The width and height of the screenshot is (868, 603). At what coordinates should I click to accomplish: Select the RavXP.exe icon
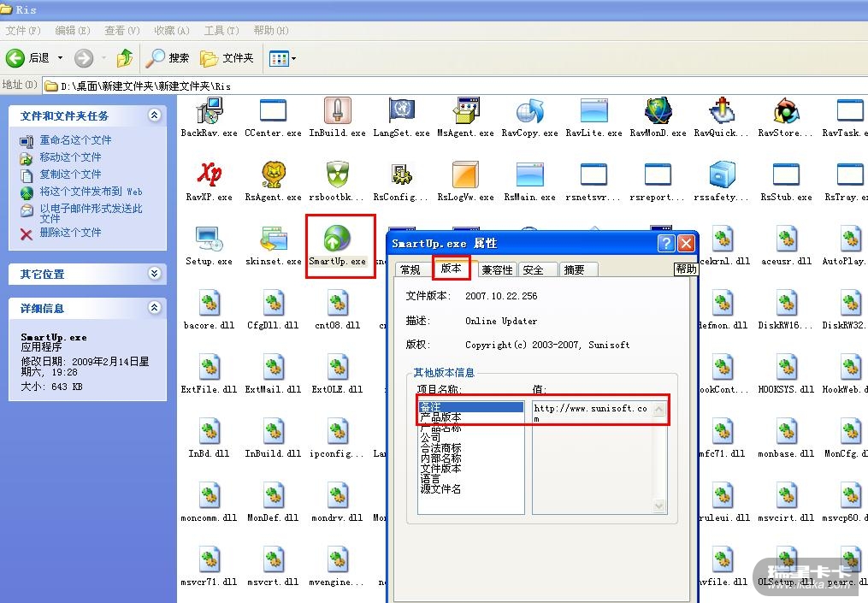pos(210,174)
